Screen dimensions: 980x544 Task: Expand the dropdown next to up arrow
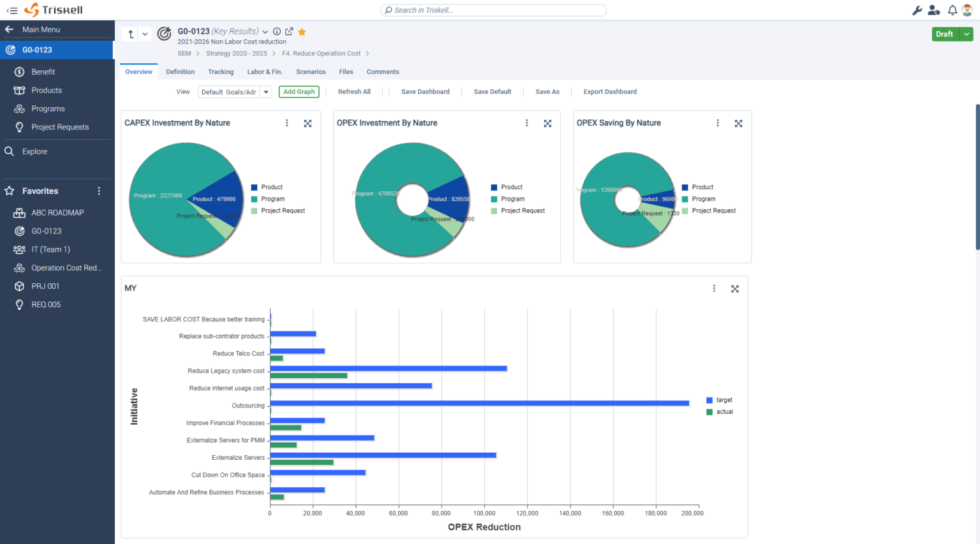click(145, 34)
